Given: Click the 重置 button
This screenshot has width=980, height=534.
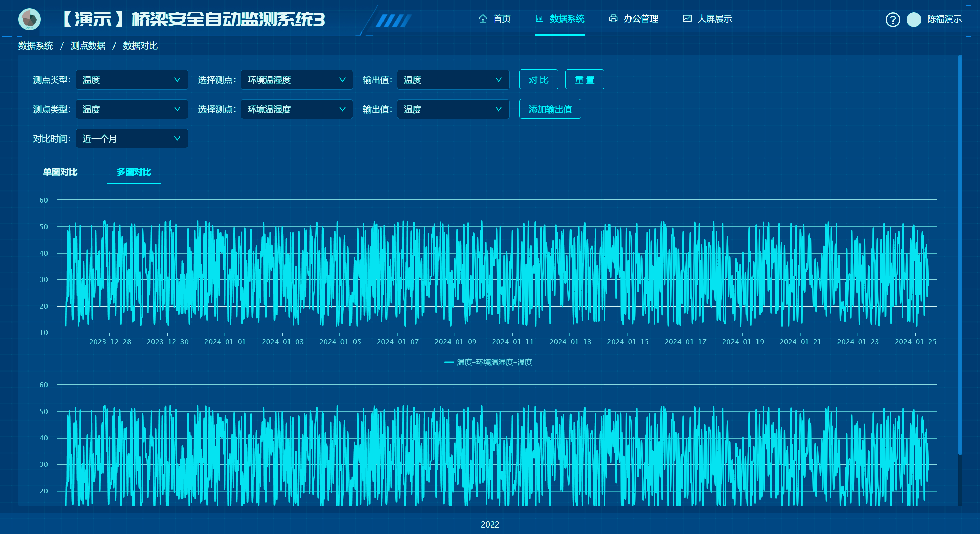Looking at the screenshot, I should [x=585, y=80].
